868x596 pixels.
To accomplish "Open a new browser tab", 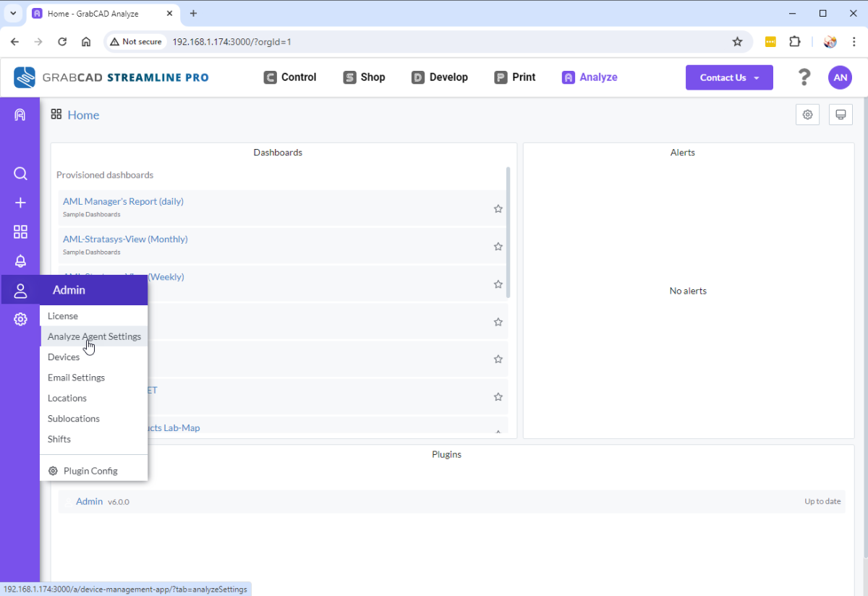I will (193, 14).
